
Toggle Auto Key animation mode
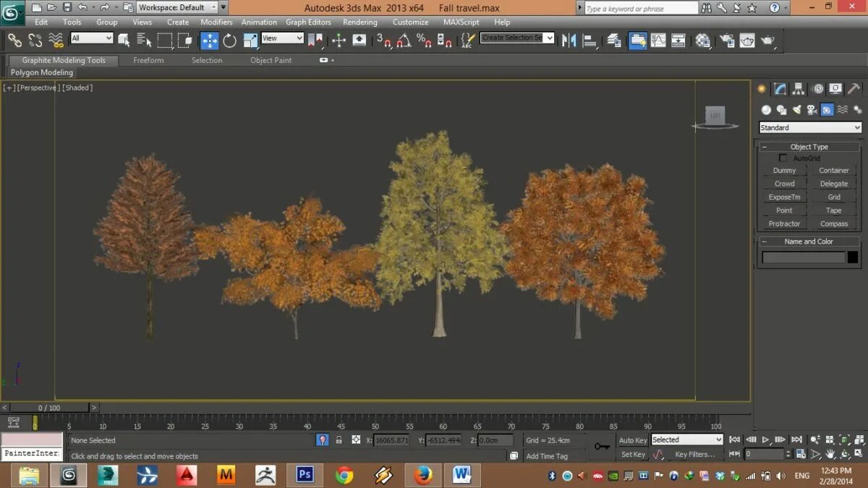click(x=633, y=440)
